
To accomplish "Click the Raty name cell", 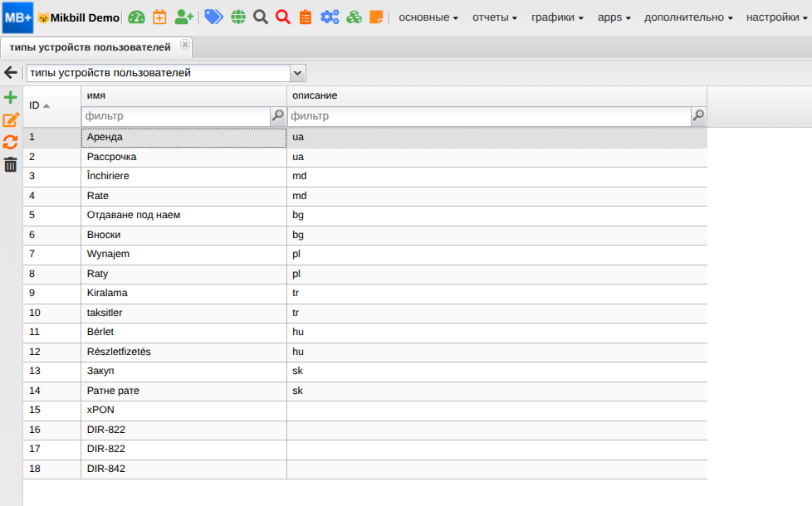I will [183, 274].
